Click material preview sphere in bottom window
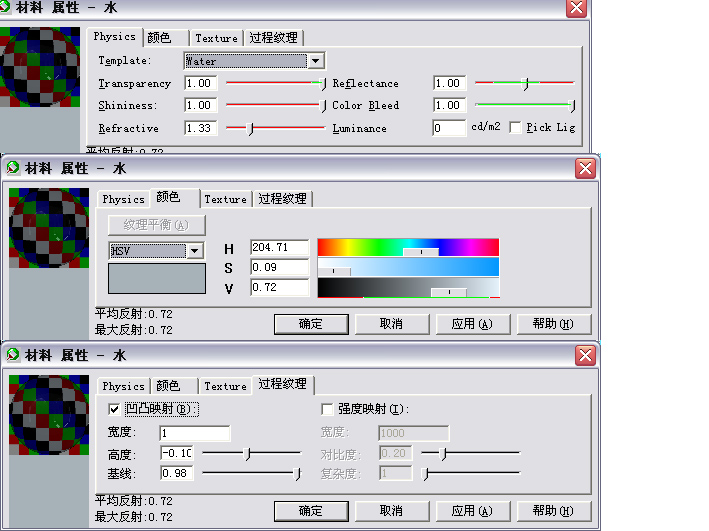The height and width of the screenshot is (531, 709). 49,415
